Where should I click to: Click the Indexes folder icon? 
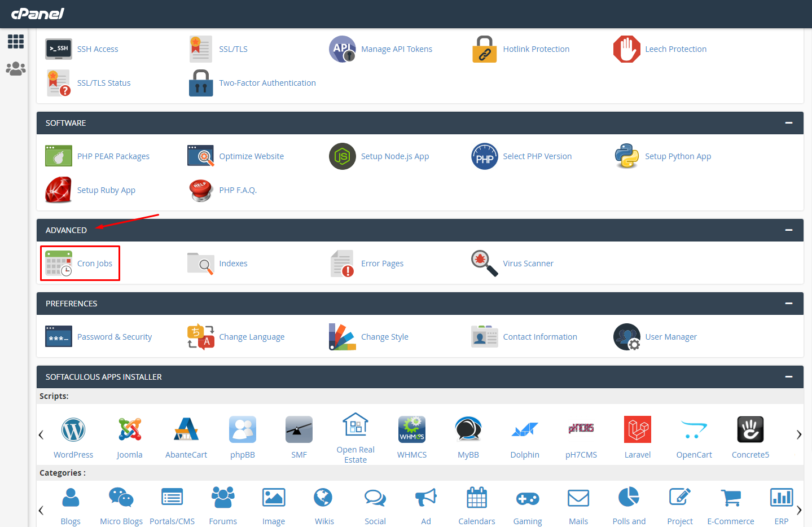point(201,263)
